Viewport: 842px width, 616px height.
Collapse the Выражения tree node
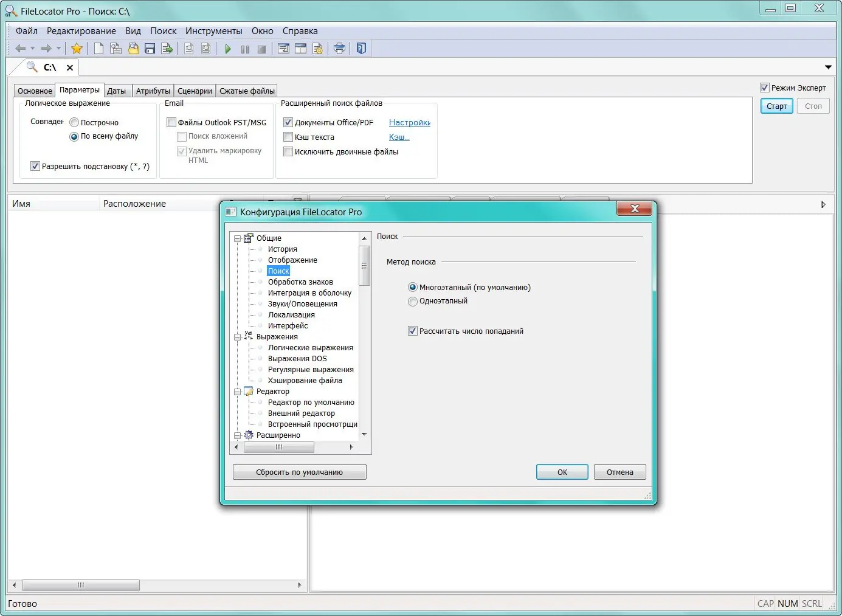pos(238,337)
